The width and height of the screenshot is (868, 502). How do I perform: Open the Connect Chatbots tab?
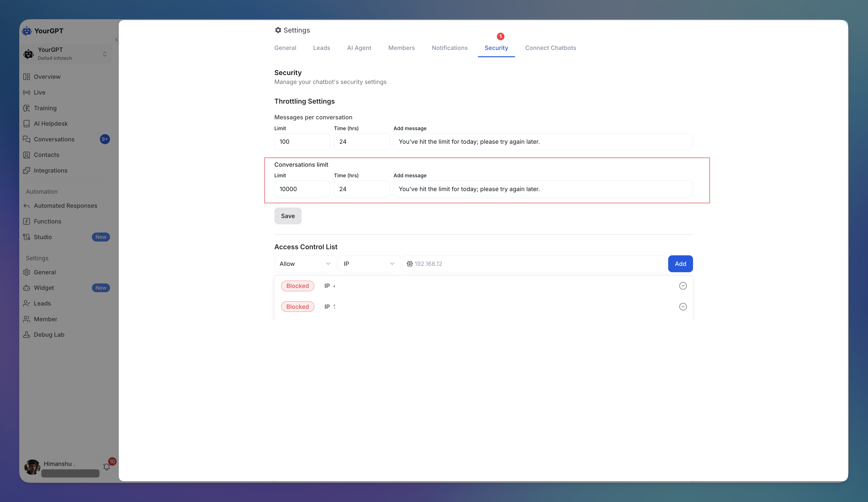[x=550, y=48]
